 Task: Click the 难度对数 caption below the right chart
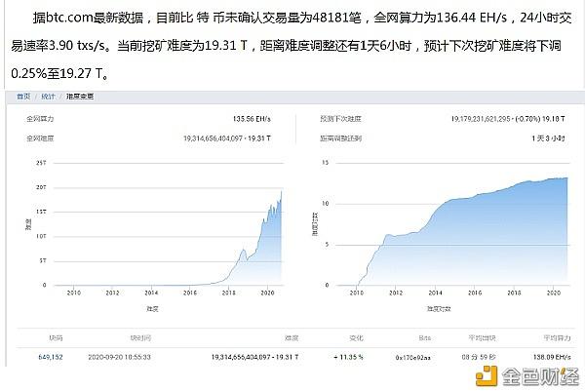tap(439, 309)
